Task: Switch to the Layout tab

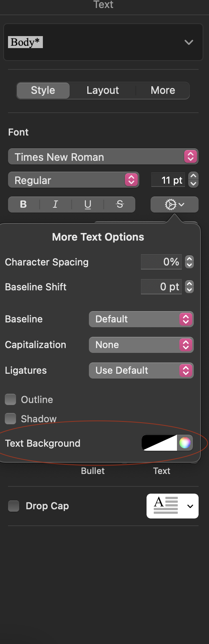Action: coord(102,90)
